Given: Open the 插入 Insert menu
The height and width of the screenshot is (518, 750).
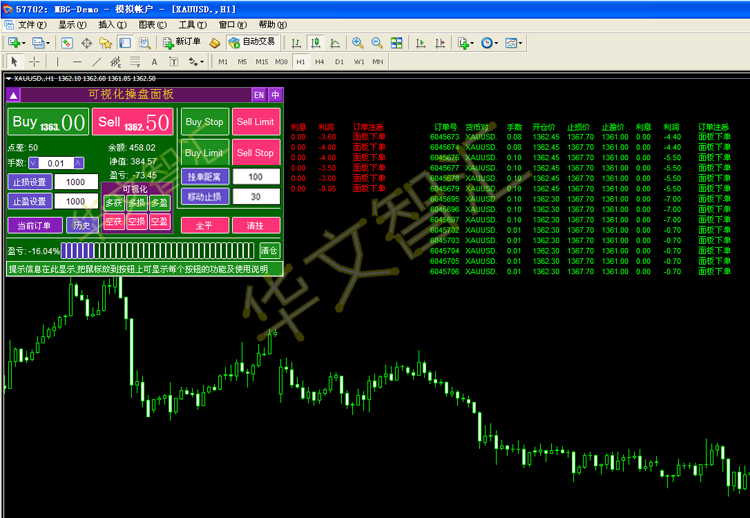Looking at the screenshot, I should point(112,24).
